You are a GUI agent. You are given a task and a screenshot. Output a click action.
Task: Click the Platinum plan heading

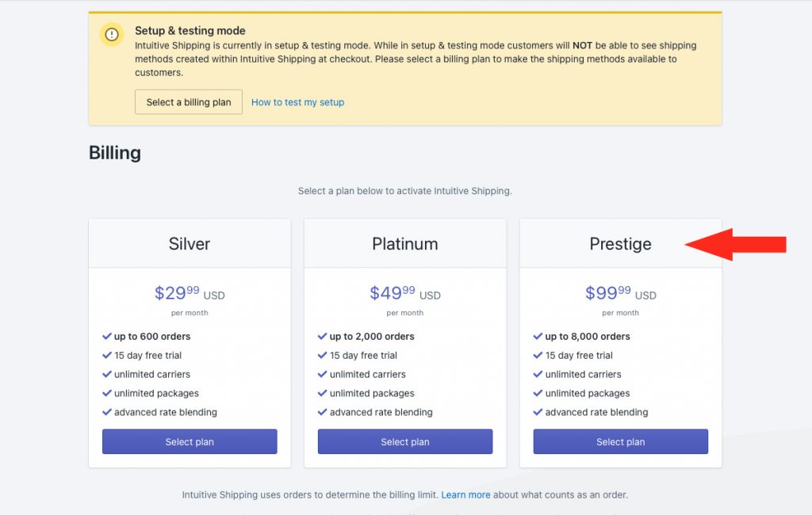(x=405, y=244)
